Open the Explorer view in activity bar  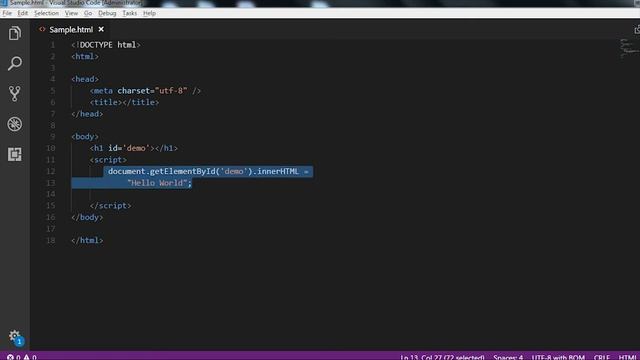click(x=15, y=33)
